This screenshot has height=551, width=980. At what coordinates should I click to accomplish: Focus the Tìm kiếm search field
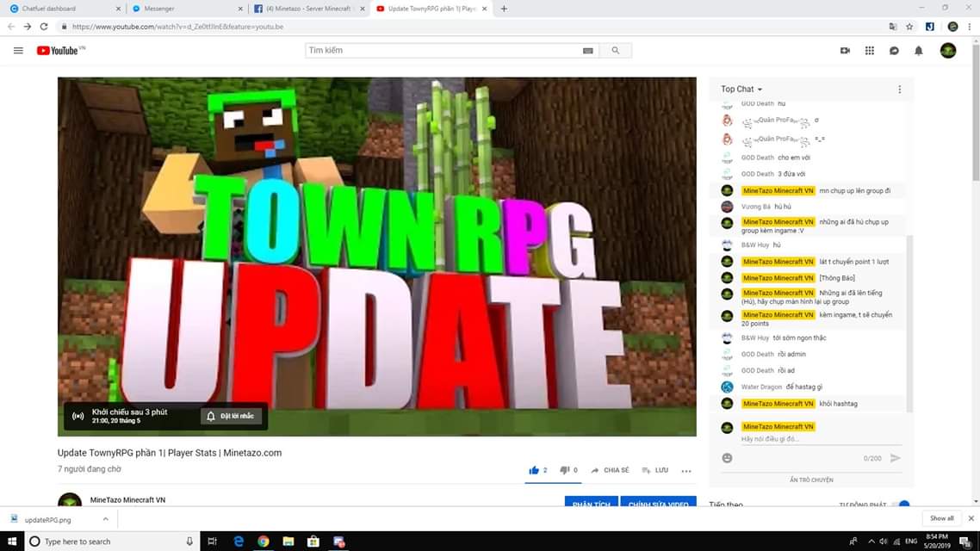coord(443,51)
